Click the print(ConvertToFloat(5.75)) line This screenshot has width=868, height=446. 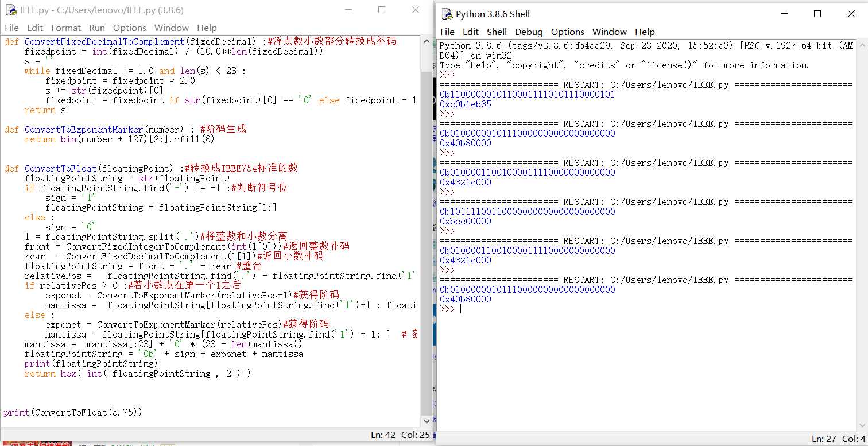click(x=73, y=412)
